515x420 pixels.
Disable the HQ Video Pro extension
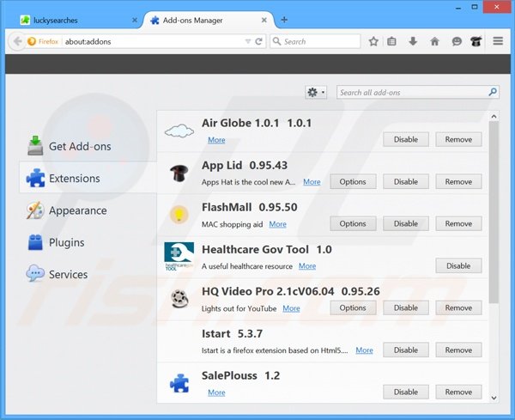pos(406,308)
